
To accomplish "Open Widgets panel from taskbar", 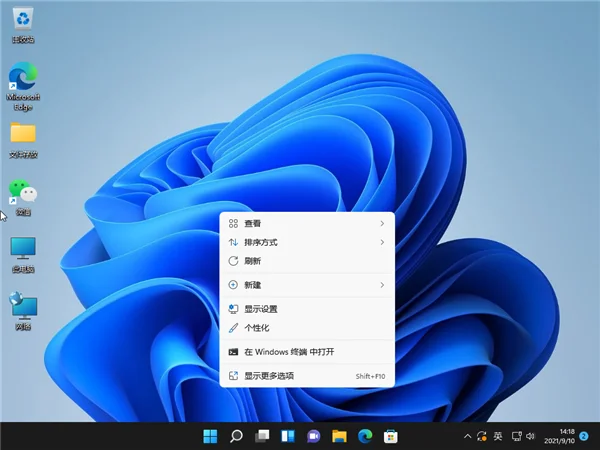I will [x=288, y=436].
